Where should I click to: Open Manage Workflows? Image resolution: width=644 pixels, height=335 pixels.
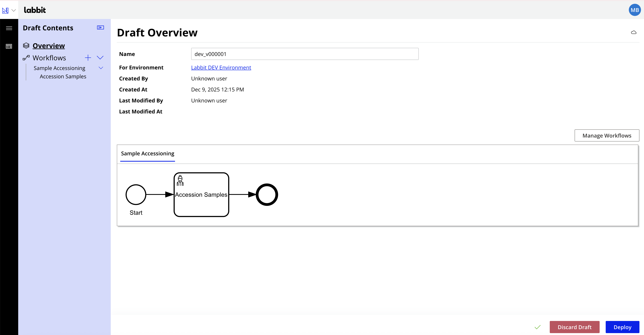pyautogui.click(x=607, y=135)
